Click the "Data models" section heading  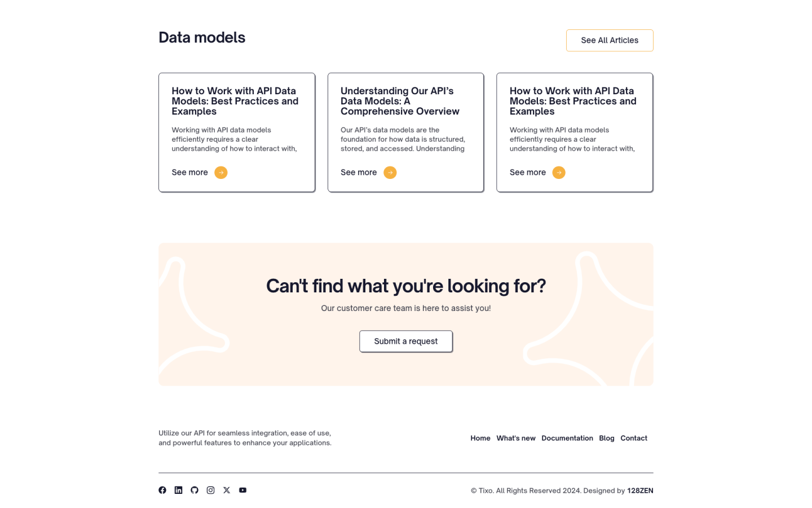pyautogui.click(x=202, y=38)
